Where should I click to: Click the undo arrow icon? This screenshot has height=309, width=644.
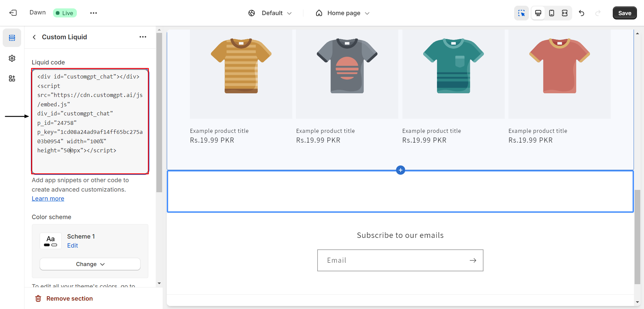[x=582, y=13]
